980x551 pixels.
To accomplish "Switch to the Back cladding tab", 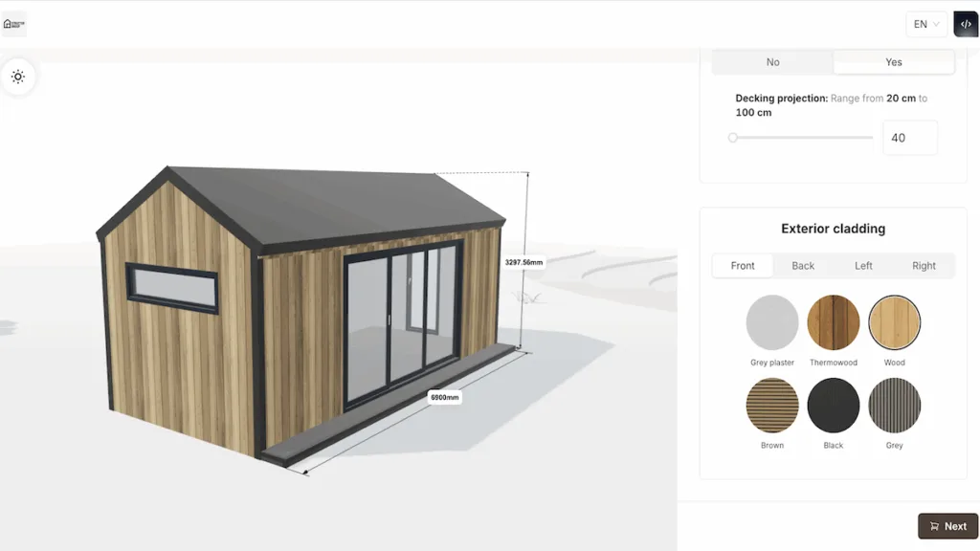I will pyautogui.click(x=803, y=266).
